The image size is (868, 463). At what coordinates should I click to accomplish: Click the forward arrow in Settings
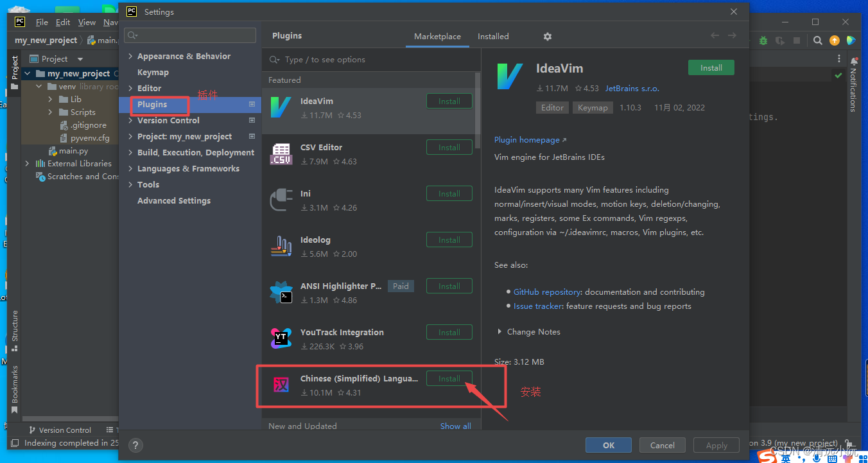(x=732, y=36)
